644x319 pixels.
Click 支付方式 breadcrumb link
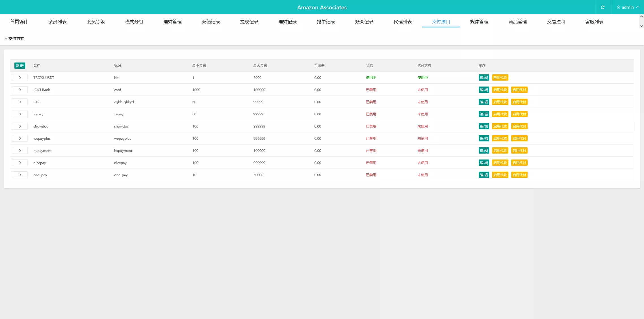16,39
